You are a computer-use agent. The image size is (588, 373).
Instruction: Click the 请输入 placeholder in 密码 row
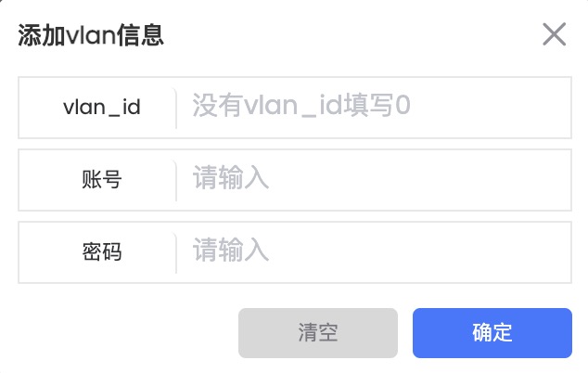[231, 251]
